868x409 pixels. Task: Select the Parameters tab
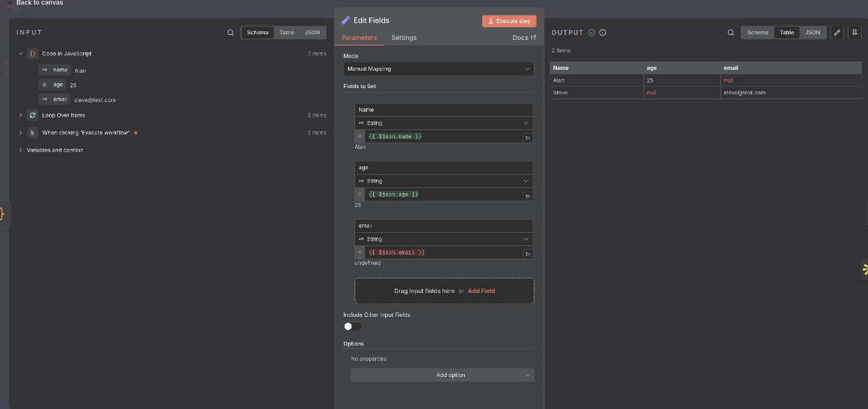(359, 38)
